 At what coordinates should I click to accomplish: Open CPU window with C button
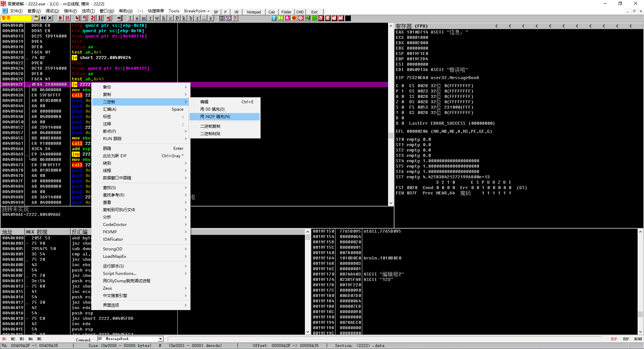[x=170, y=18]
